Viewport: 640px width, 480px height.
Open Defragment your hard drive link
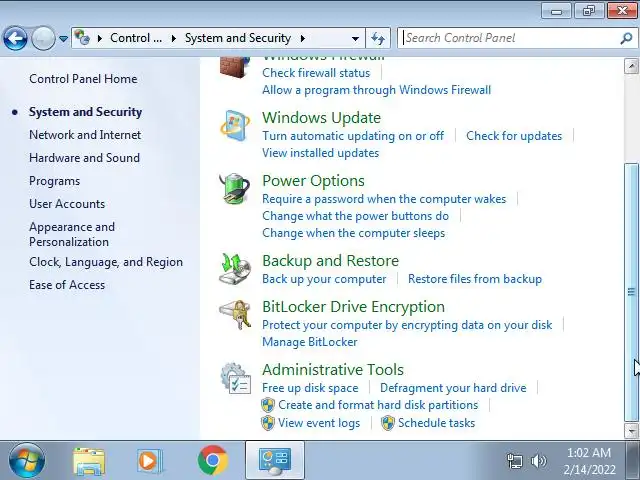(x=453, y=388)
